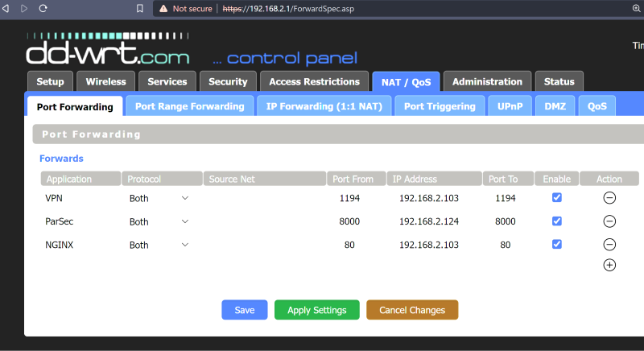This screenshot has width=644, height=351.
Task: Remove the NGINX forward rule
Action: [x=609, y=245]
